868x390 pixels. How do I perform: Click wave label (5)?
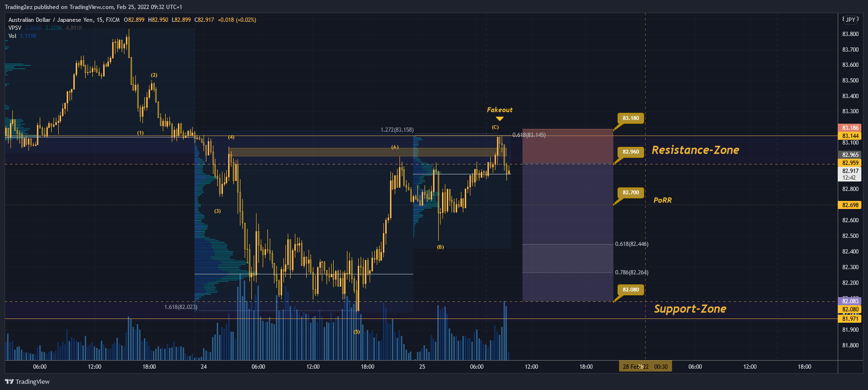coord(356,332)
